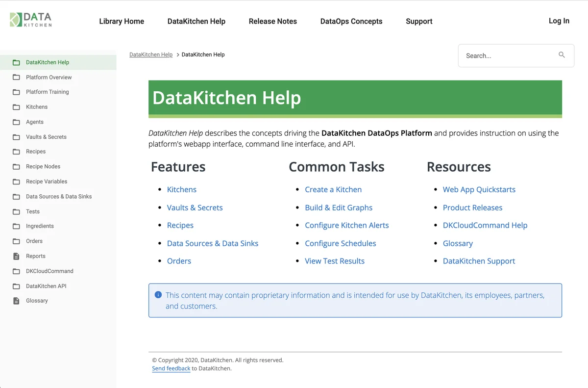
Task: Expand Platform Overview in the sidebar
Action: click(x=49, y=77)
